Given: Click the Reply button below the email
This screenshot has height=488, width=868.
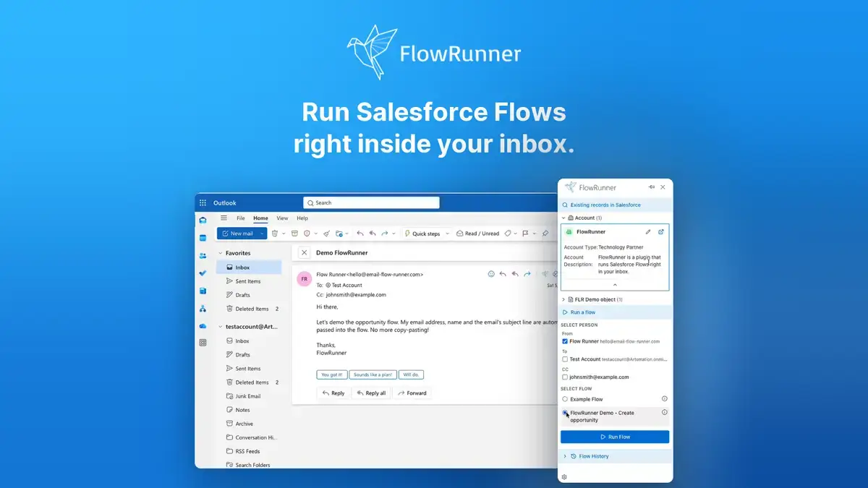Looking at the screenshot, I should pyautogui.click(x=333, y=393).
